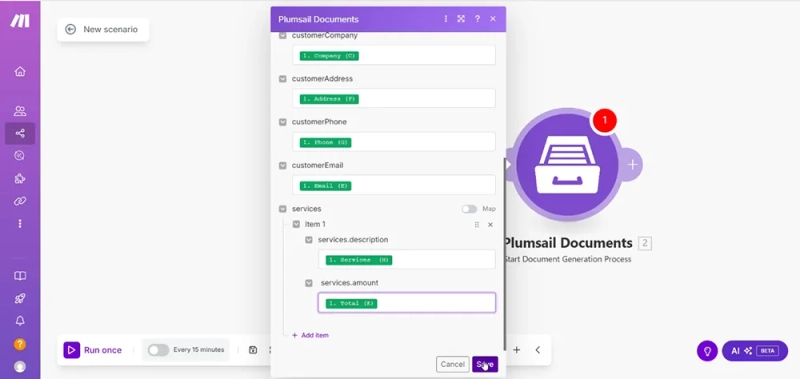Open the Team section in the sidebar
The width and height of the screenshot is (800, 379).
pyautogui.click(x=20, y=111)
